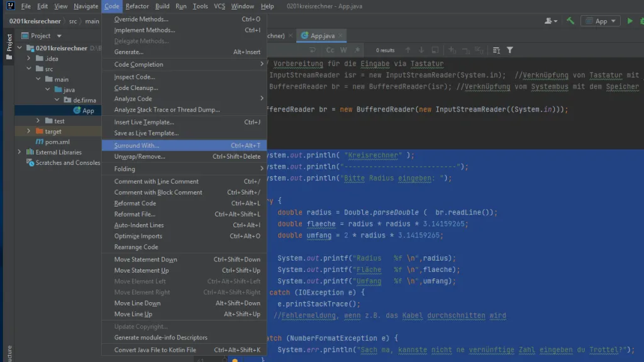644x362 pixels.
Task: Open the Refactor menu
Action: coord(137,6)
